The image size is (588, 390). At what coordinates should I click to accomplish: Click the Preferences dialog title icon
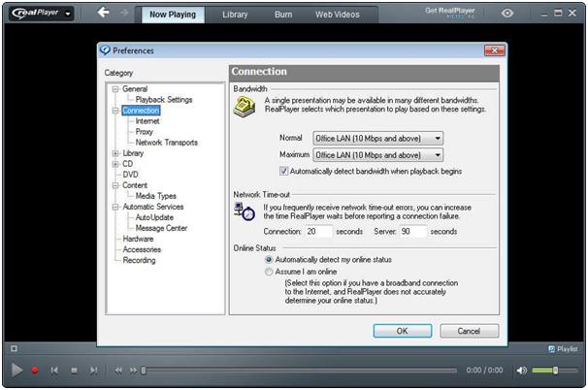(x=105, y=50)
